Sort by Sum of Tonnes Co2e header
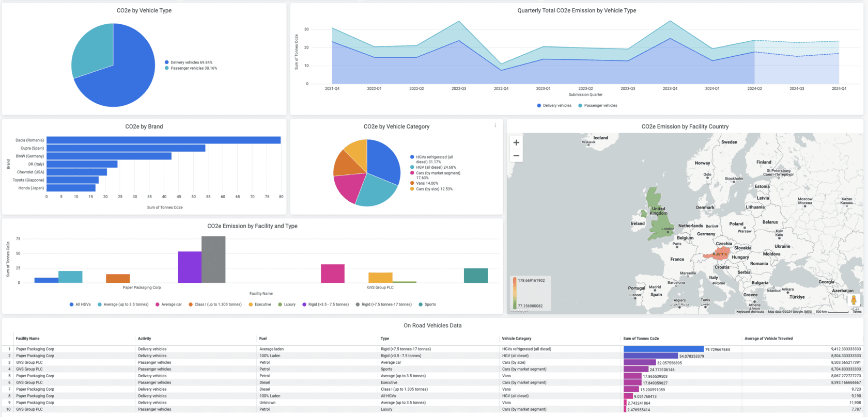The height and width of the screenshot is (417, 868). point(641,339)
